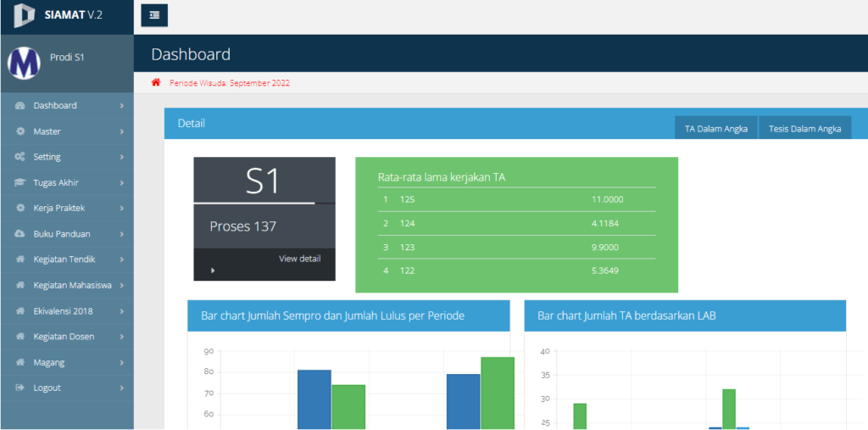Toggle sidebar with hamburger menu button
Viewport: 868px width, 430px height.
click(x=154, y=15)
